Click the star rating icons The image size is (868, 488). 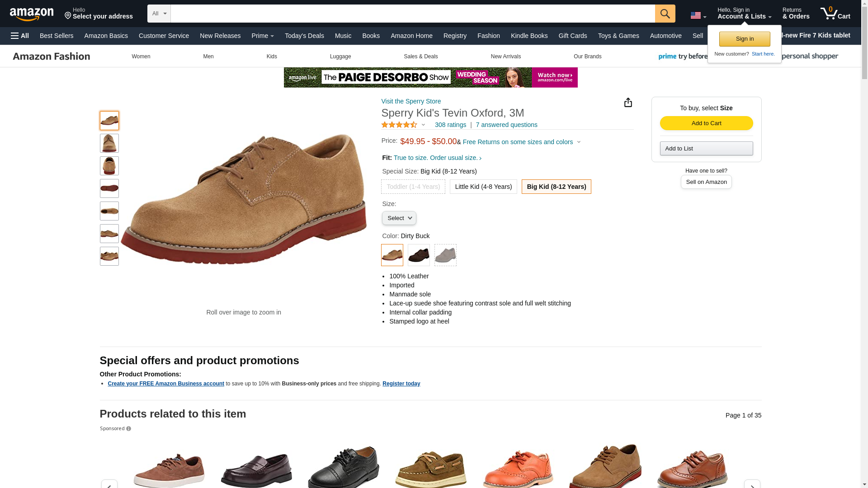click(399, 125)
